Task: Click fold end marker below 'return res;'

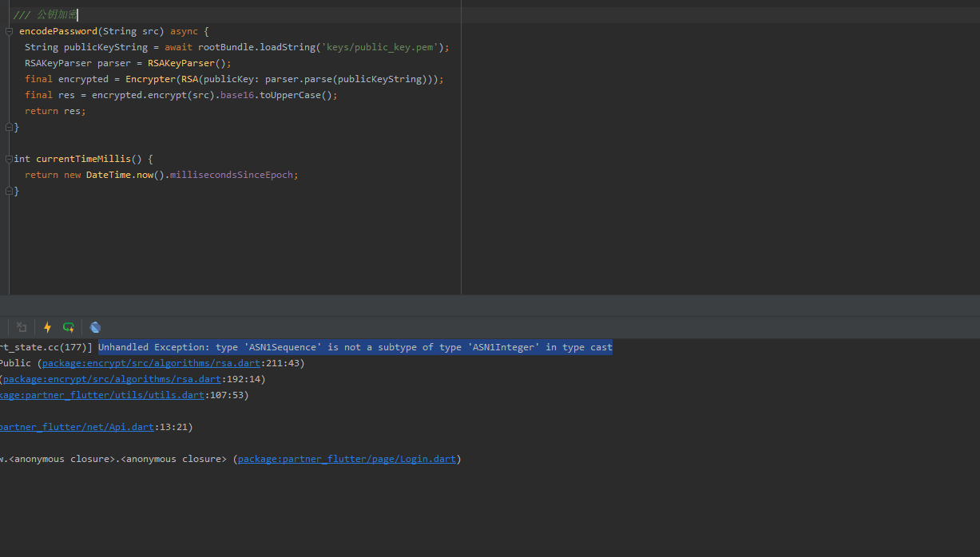Action: click(10, 127)
